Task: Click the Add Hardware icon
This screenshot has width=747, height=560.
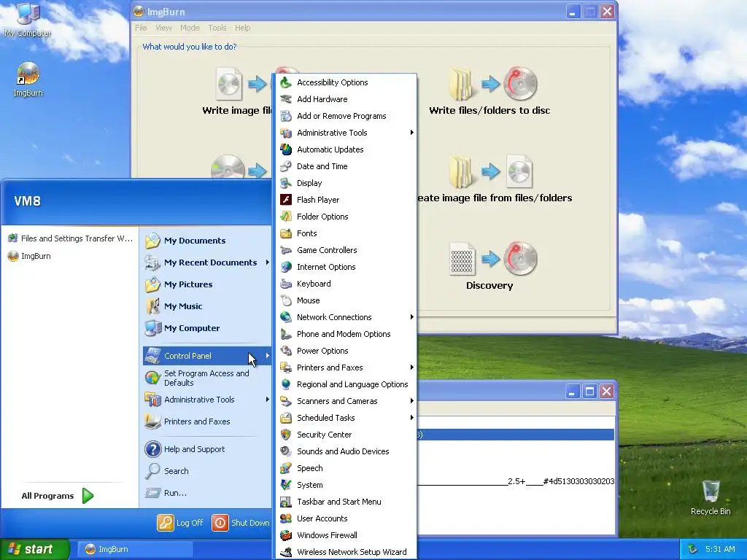Action: tap(286, 99)
